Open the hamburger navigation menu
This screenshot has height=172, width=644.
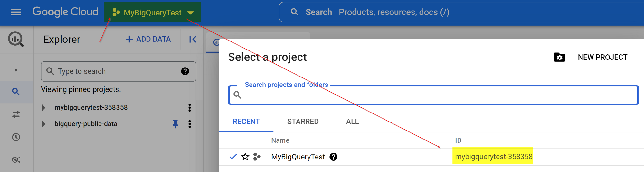coord(16,12)
